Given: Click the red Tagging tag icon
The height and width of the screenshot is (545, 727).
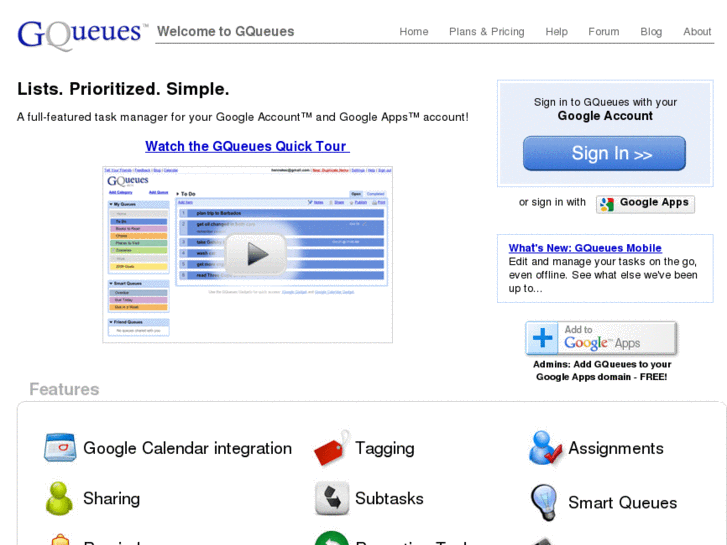Looking at the screenshot, I should [x=331, y=448].
